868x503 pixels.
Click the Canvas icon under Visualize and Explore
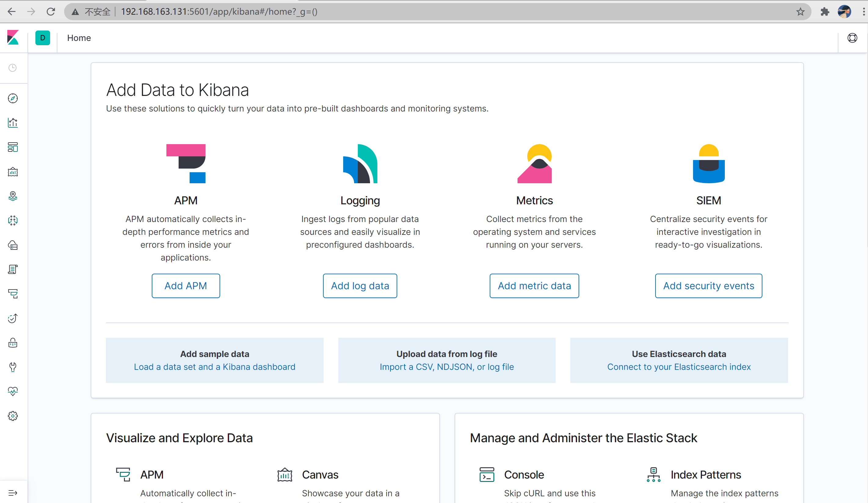pos(285,474)
